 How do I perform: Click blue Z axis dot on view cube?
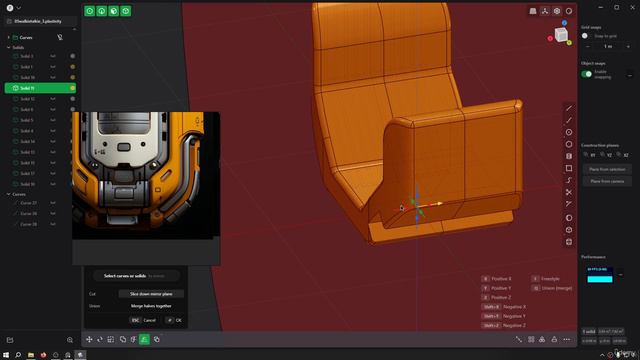[564, 23]
